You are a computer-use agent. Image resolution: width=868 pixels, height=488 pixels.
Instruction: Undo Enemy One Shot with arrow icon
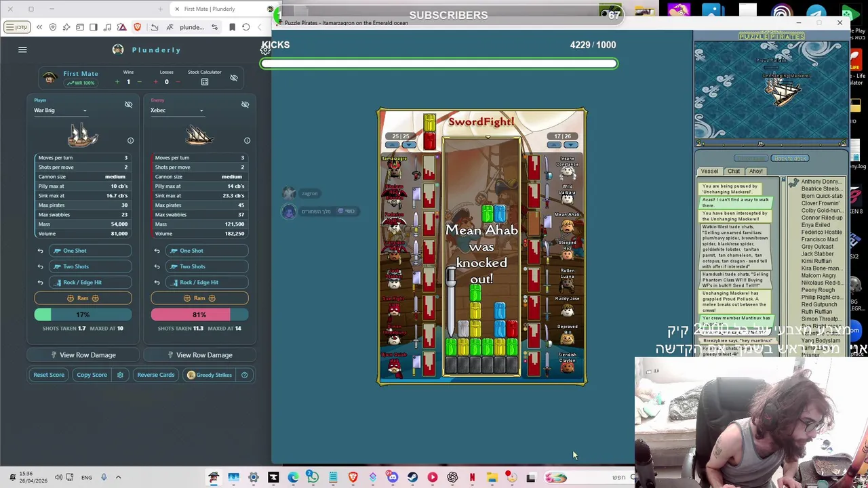pos(157,251)
